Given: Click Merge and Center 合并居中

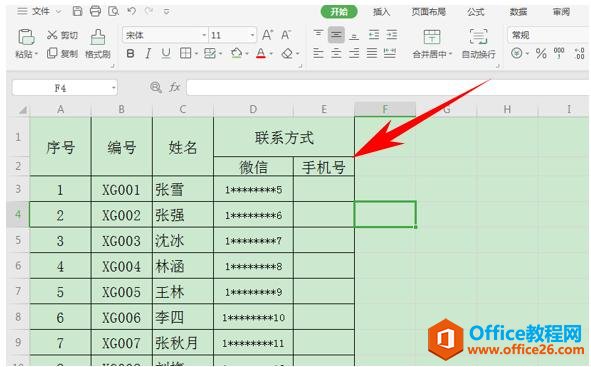Looking at the screenshot, I should click(x=432, y=44).
